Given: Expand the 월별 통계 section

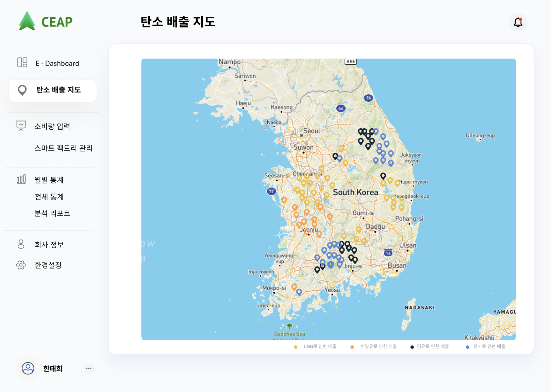Looking at the screenshot, I should (49, 180).
